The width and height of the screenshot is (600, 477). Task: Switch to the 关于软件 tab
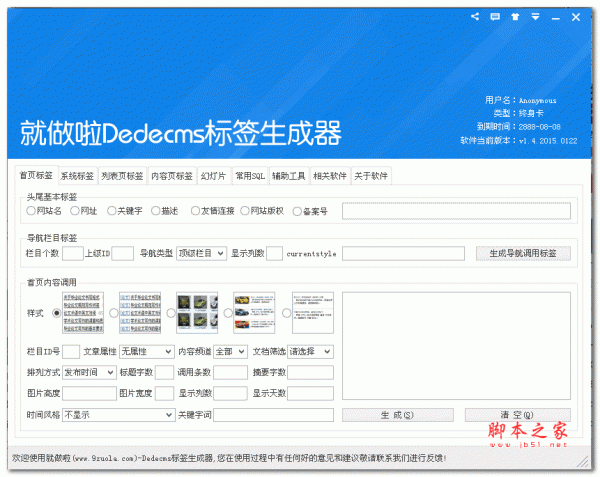point(371,176)
